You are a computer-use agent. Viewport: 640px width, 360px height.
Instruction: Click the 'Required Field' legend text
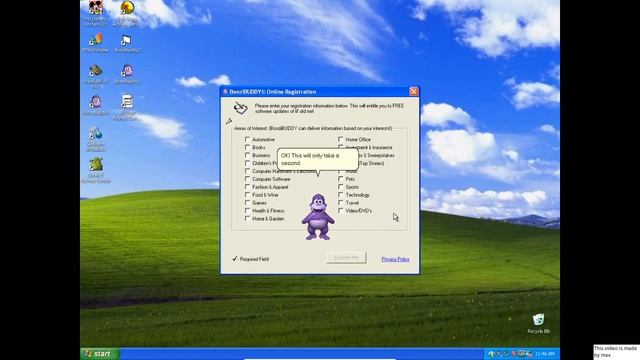pos(254,259)
